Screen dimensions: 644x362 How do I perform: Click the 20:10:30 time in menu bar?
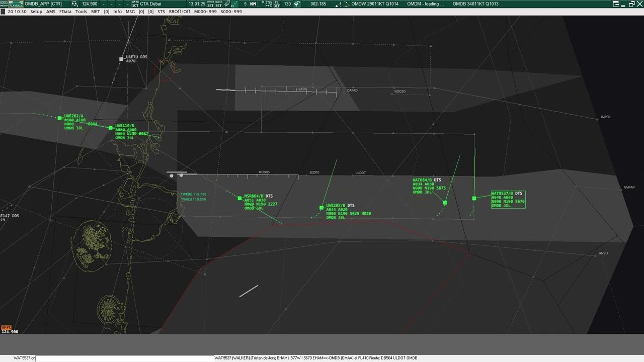pos(17,11)
